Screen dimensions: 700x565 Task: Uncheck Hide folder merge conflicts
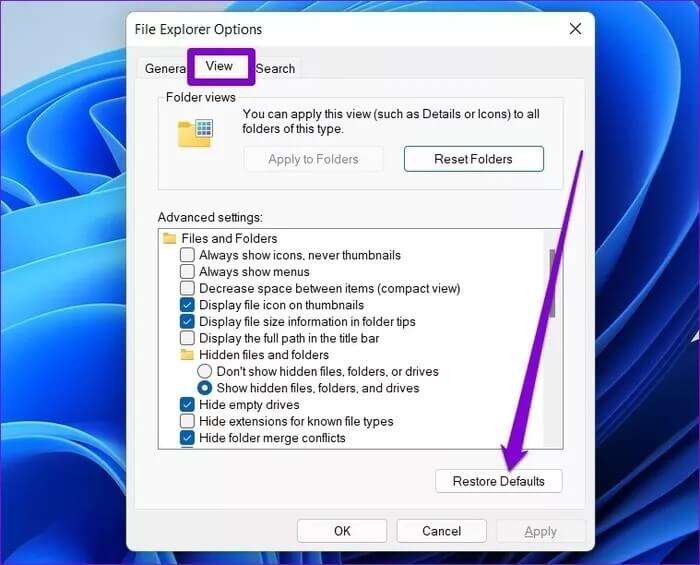pyautogui.click(x=187, y=438)
